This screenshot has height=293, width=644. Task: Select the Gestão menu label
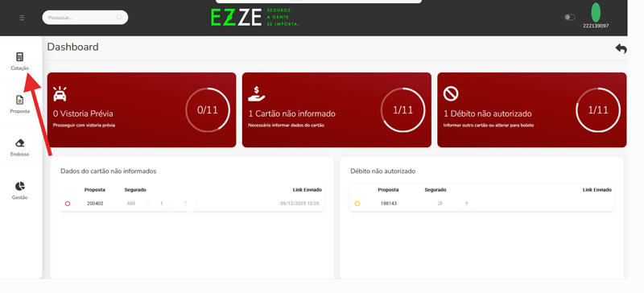[x=19, y=197]
